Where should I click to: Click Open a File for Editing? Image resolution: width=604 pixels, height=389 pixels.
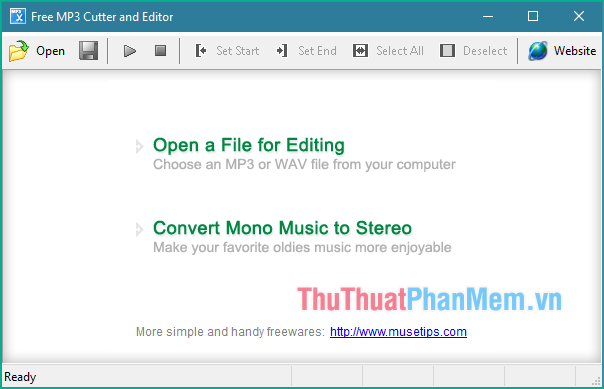pyautogui.click(x=248, y=145)
